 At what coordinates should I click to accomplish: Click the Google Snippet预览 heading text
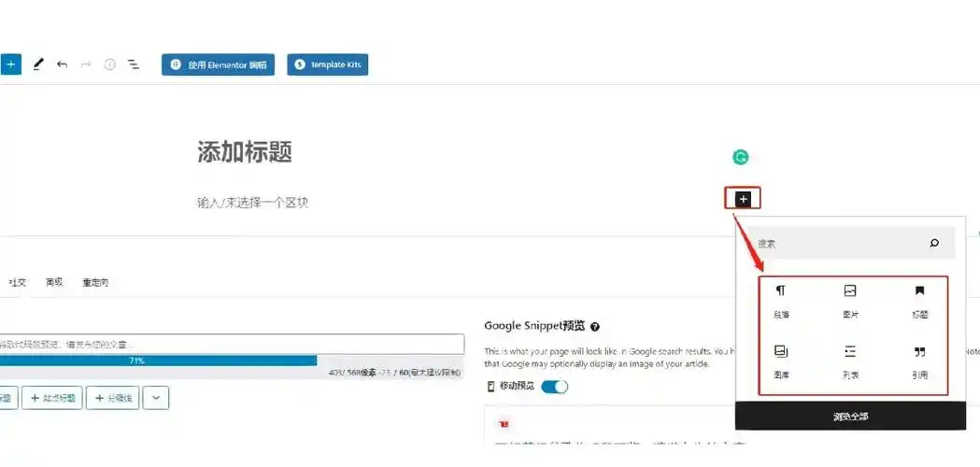tap(534, 326)
